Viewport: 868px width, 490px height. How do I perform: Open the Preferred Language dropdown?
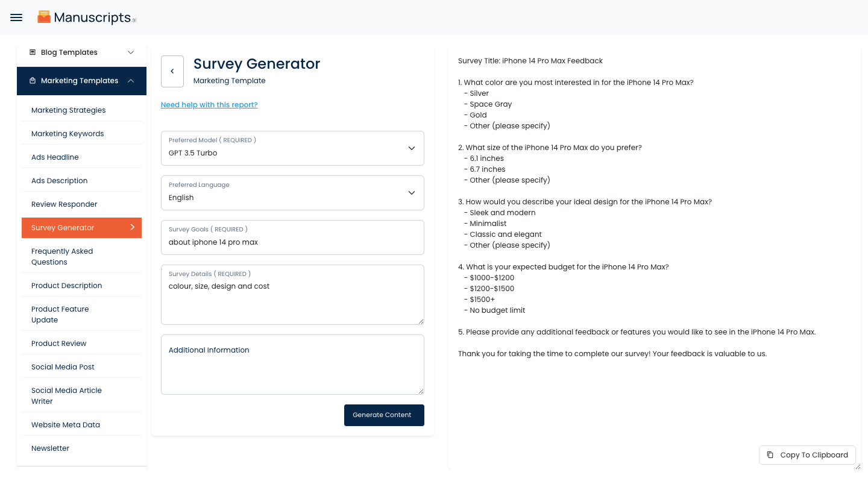tap(292, 193)
